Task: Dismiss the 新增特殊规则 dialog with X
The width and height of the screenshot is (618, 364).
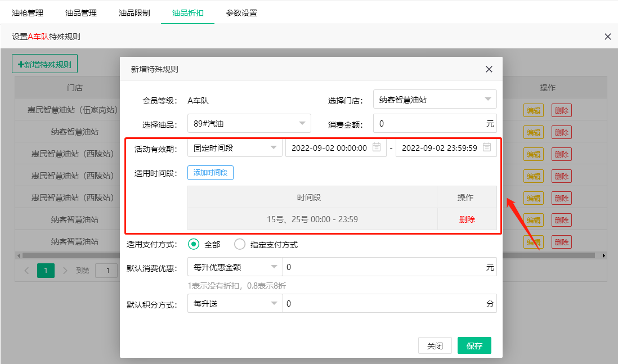Action: (x=489, y=69)
